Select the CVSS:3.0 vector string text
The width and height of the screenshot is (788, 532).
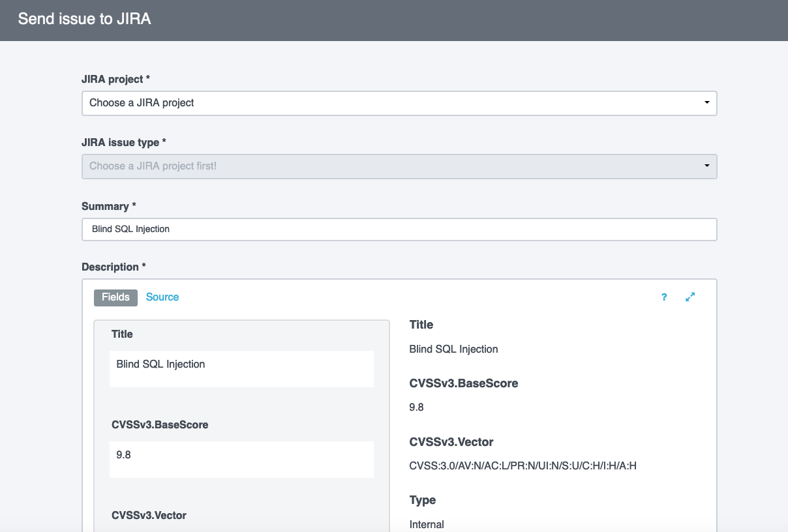pos(523,466)
